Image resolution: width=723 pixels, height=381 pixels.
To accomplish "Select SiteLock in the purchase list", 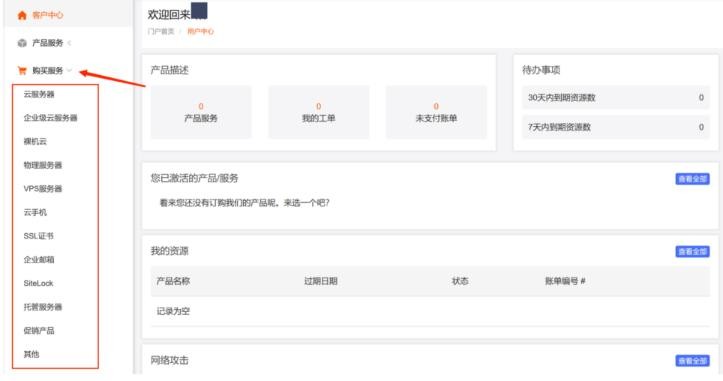I will pyautogui.click(x=38, y=283).
